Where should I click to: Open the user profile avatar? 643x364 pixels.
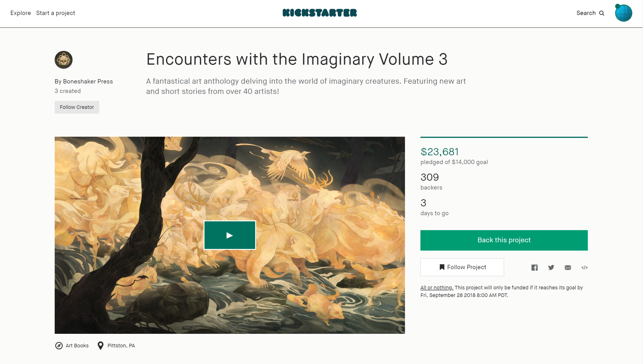click(x=623, y=13)
